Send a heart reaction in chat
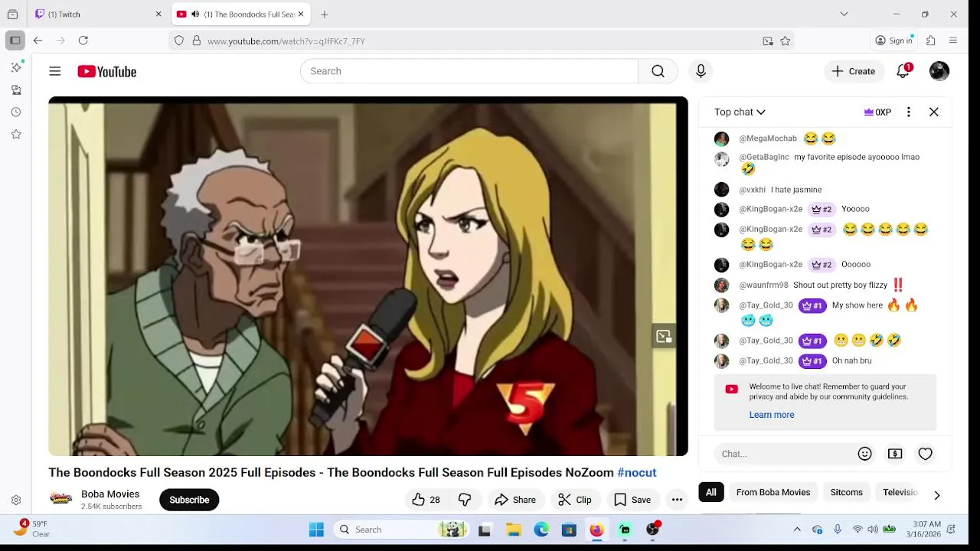Screen dimensions: 980x551 926,454
